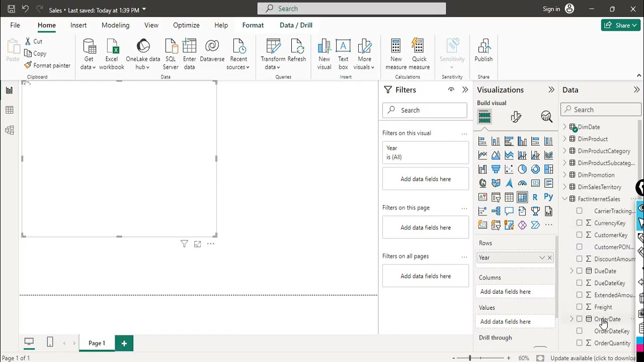Collapse the Filters pane
The height and width of the screenshot is (362, 644).
pos(465,89)
